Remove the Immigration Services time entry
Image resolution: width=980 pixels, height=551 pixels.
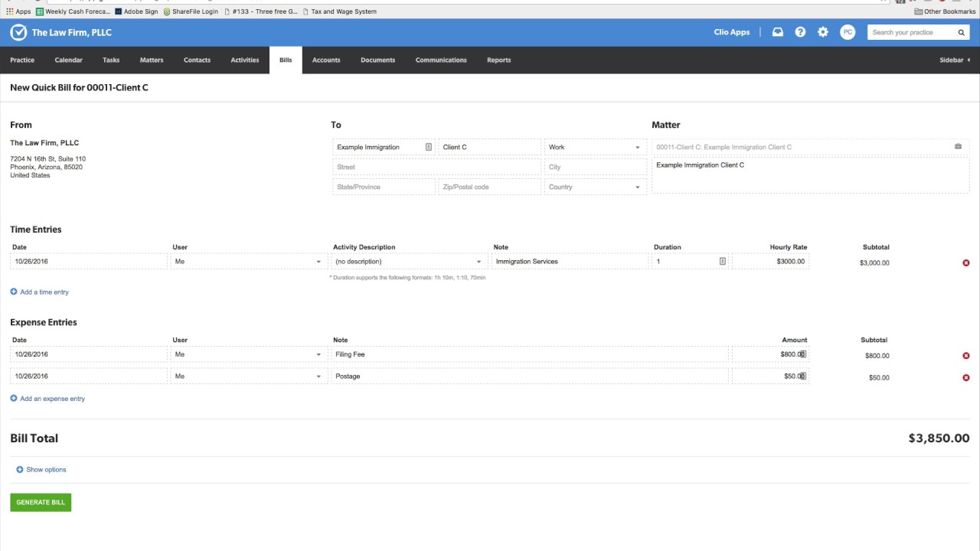point(966,262)
